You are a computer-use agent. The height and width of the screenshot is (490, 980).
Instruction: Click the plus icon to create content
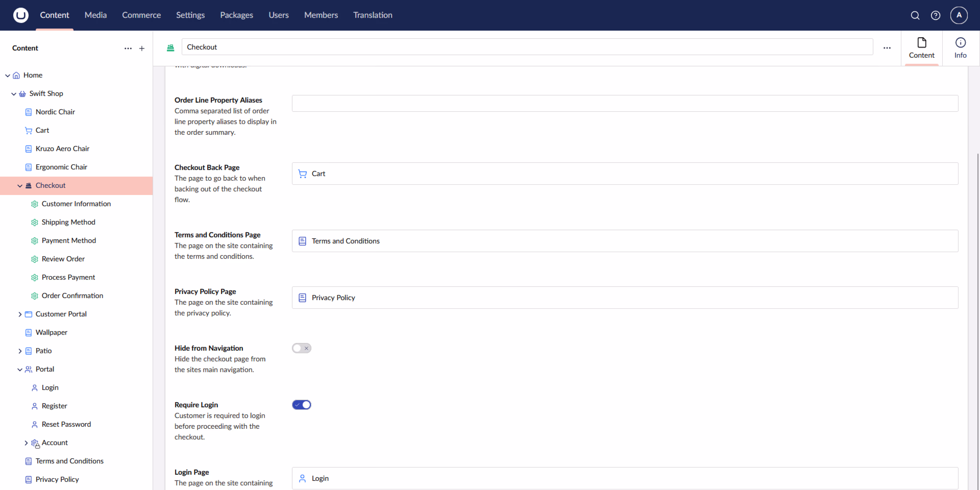pos(142,48)
